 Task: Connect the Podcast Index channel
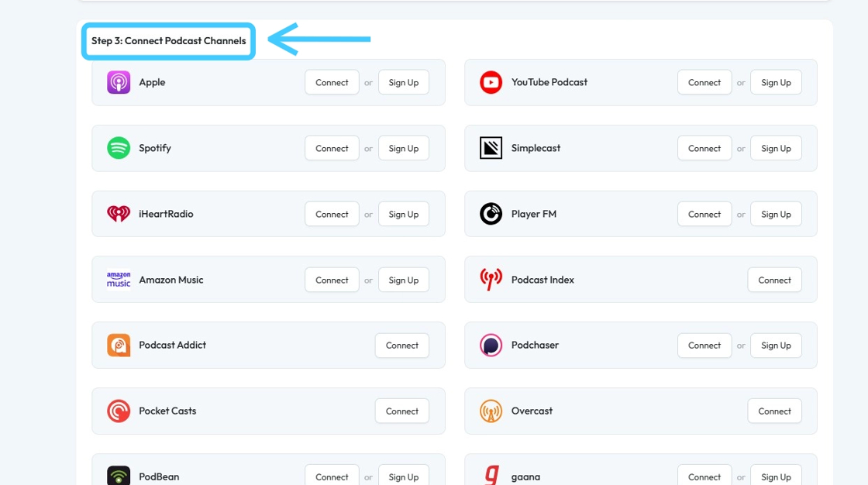pyautogui.click(x=774, y=280)
